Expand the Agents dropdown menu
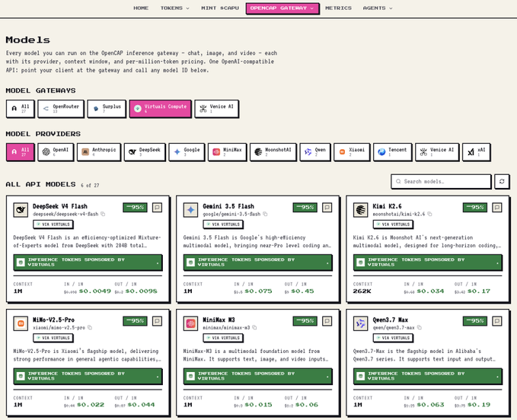The width and height of the screenshot is (517, 420). tap(378, 8)
